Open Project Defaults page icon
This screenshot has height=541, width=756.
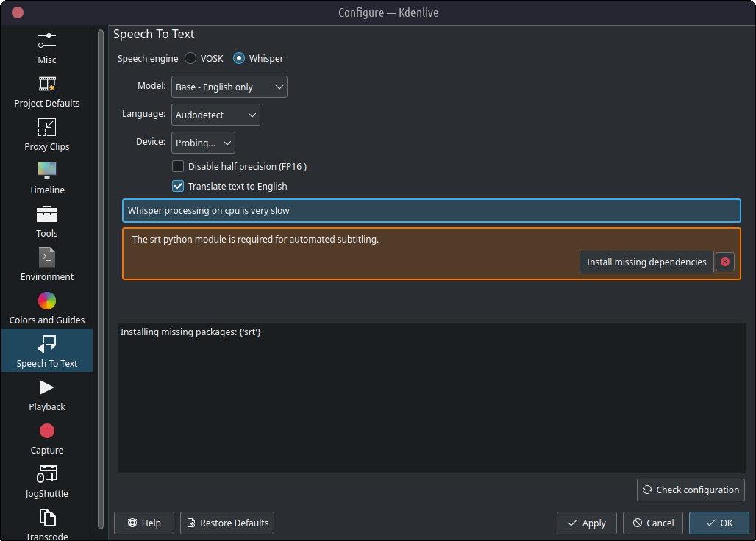[47, 84]
